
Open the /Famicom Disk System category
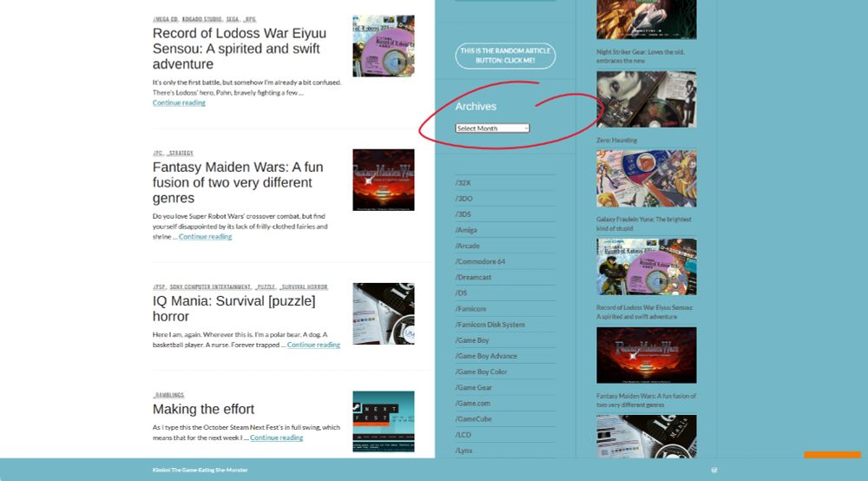click(490, 325)
